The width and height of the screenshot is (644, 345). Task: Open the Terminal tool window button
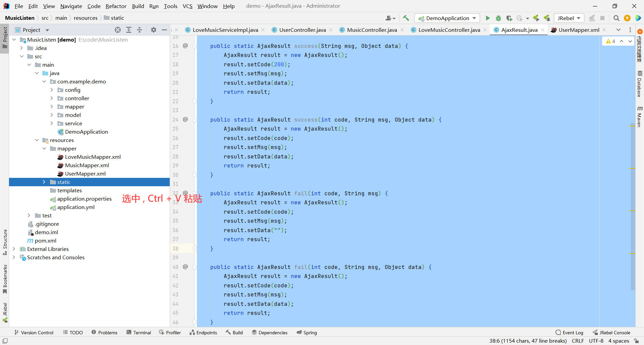click(x=139, y=332)
